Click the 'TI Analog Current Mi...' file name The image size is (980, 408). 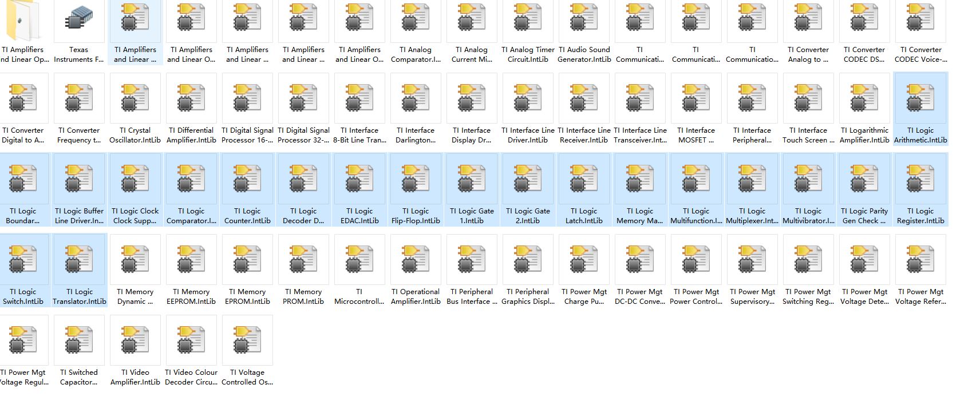pos(472,54)
